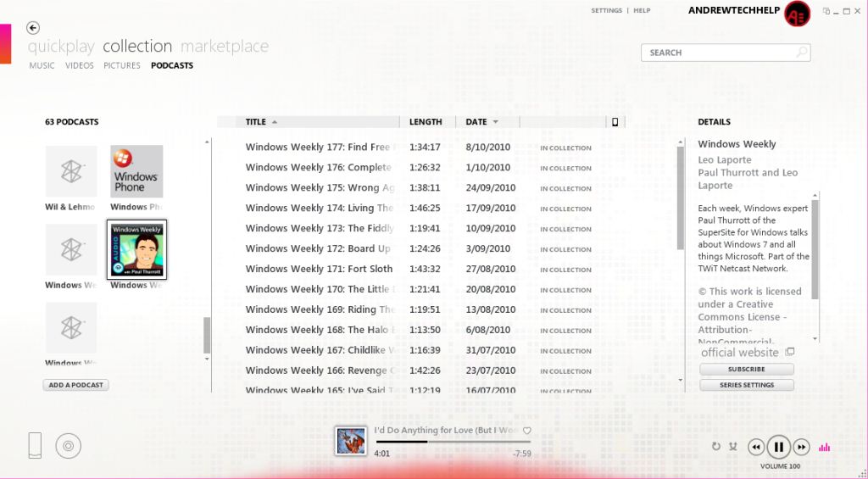Open the pink equalizer now playing icon
Screen dimensions: 868x479
824,447
